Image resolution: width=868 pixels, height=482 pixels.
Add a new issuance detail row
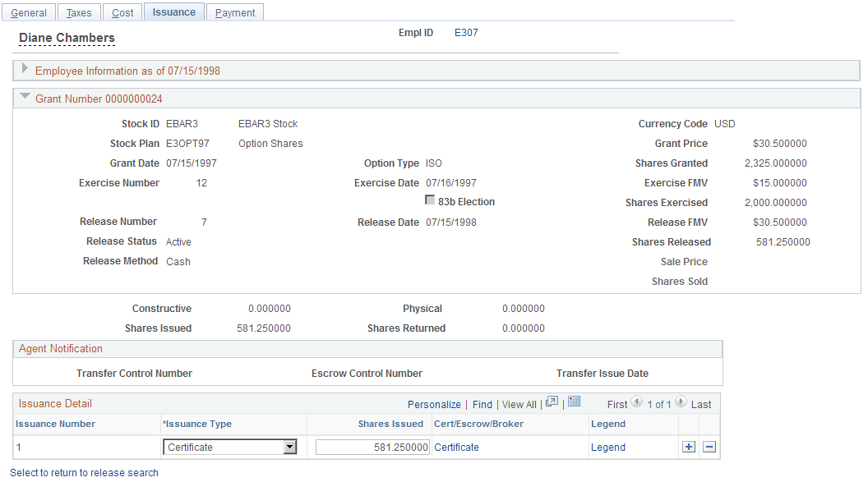coord(688,447)
